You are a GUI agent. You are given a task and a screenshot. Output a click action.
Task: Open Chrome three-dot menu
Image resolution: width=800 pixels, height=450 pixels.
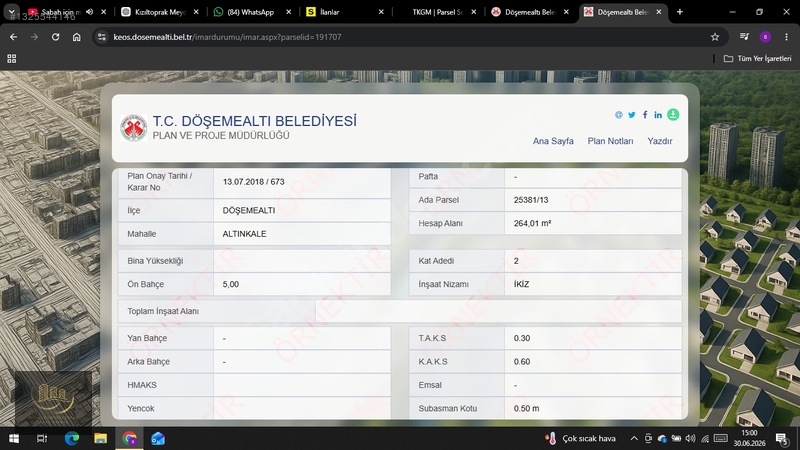tap(786, 37)
